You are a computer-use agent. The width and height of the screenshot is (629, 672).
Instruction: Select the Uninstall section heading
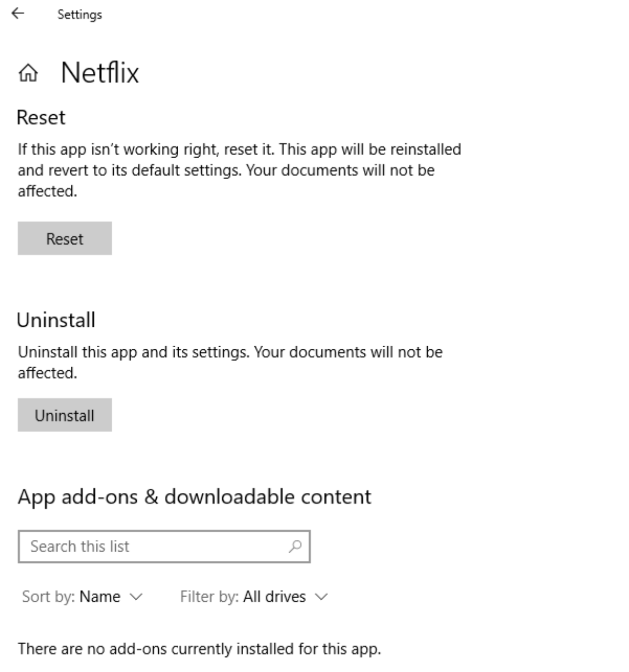(56, 320)
